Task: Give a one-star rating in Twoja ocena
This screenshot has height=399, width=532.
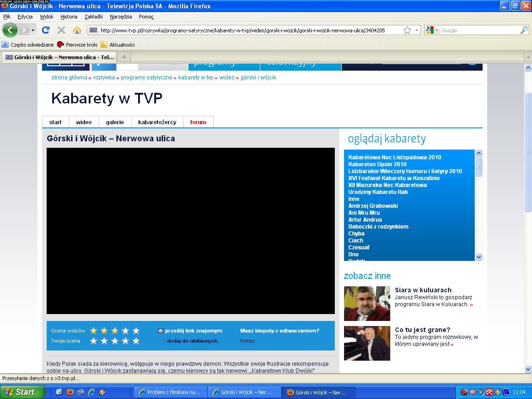Action: click(x=94, y=341)
